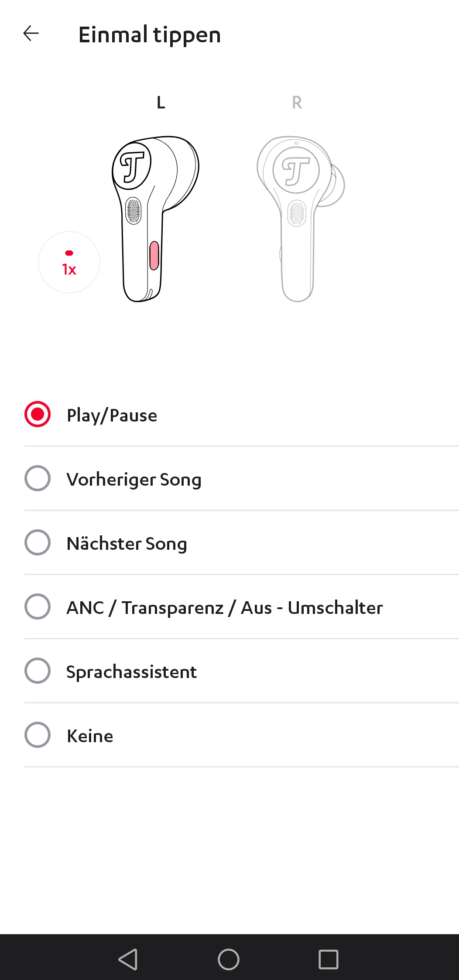Tap the T logo on left earbud
Screen dimensions: 459x980
coord(132,166)
